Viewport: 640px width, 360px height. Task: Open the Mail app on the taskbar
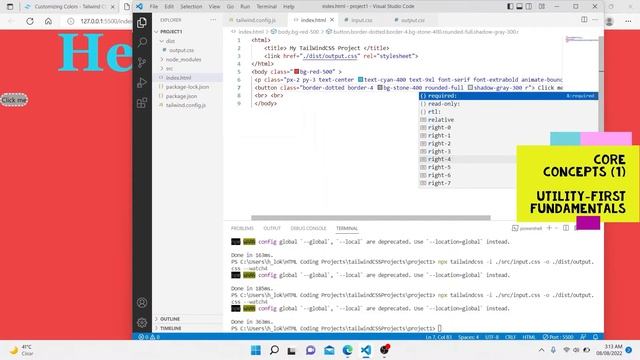(x=329, y=350)
